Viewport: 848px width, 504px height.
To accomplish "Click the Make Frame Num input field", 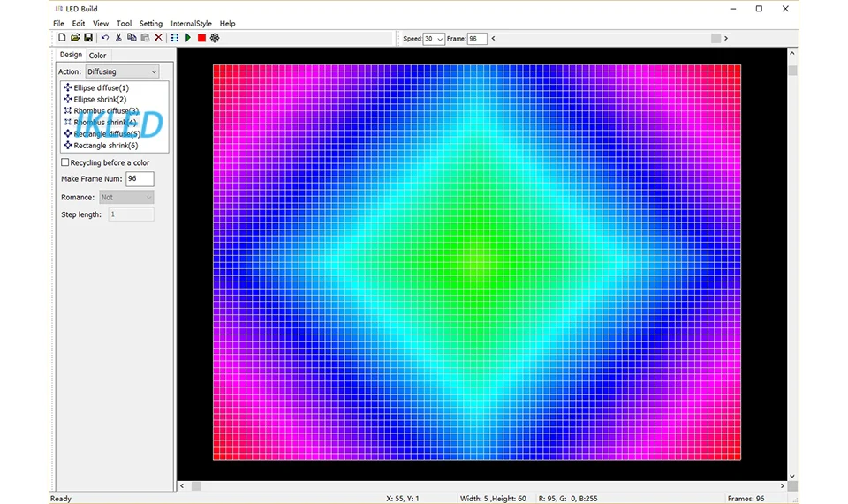I will [x=140, y=179].
